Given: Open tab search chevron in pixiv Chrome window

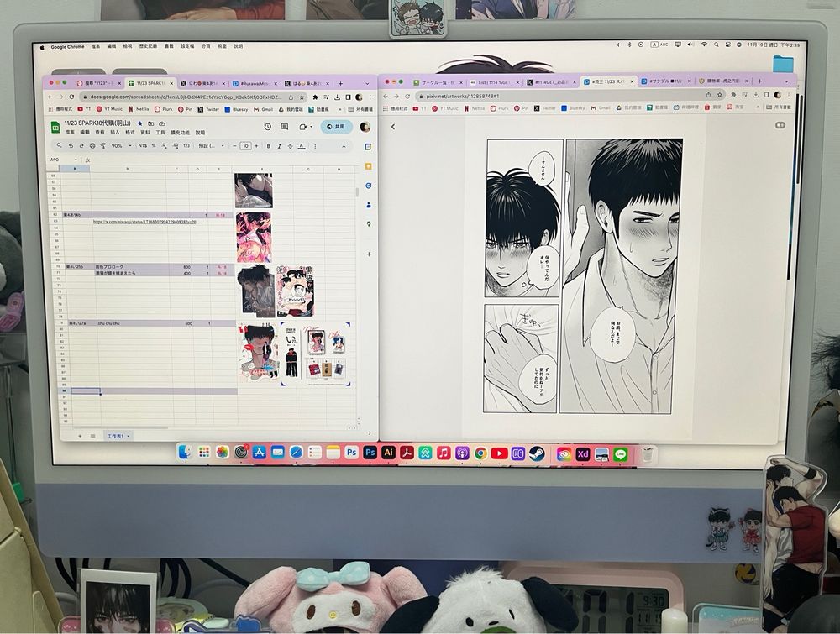Looking at the screenshot, I should tap(786, 81).
